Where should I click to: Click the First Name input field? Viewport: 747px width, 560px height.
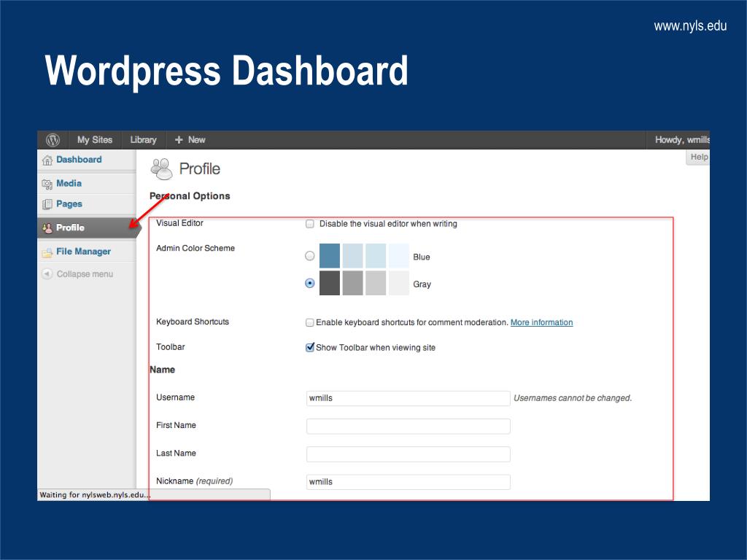tap(409, 426)
